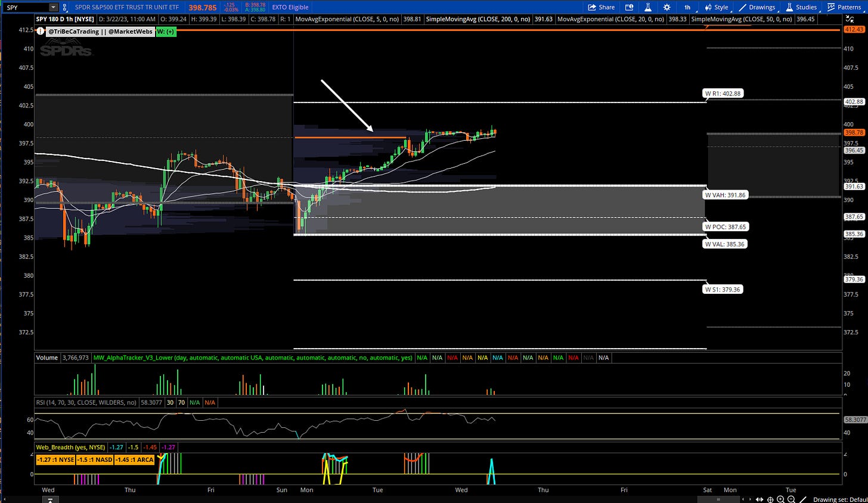Open the symbol dropdown arrow next to SPY
868x503 pixels.
53,7
